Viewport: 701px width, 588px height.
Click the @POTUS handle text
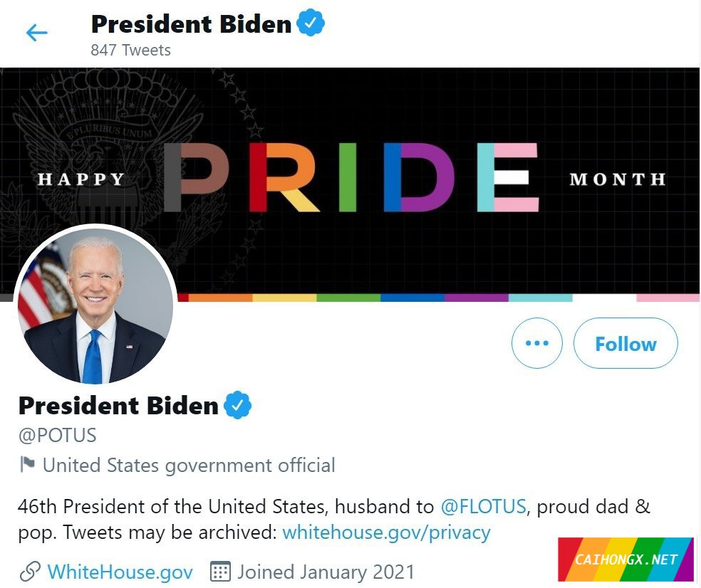pos(57,435)
